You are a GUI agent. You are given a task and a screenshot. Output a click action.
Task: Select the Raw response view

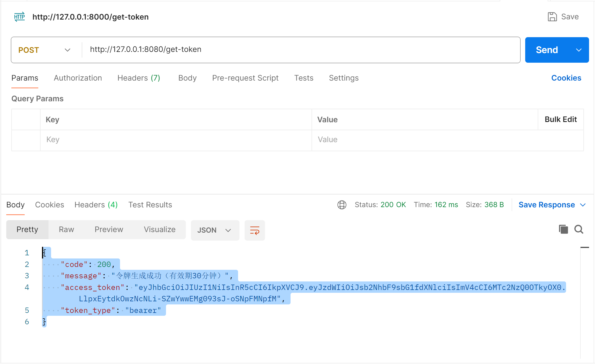tap(66, 229)
